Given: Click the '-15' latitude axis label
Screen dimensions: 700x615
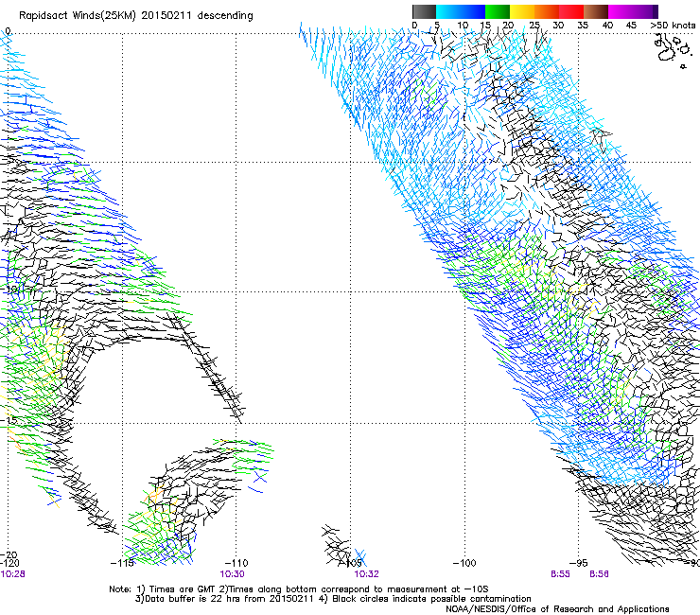Looking at the screenshot, I should point(9,420).
